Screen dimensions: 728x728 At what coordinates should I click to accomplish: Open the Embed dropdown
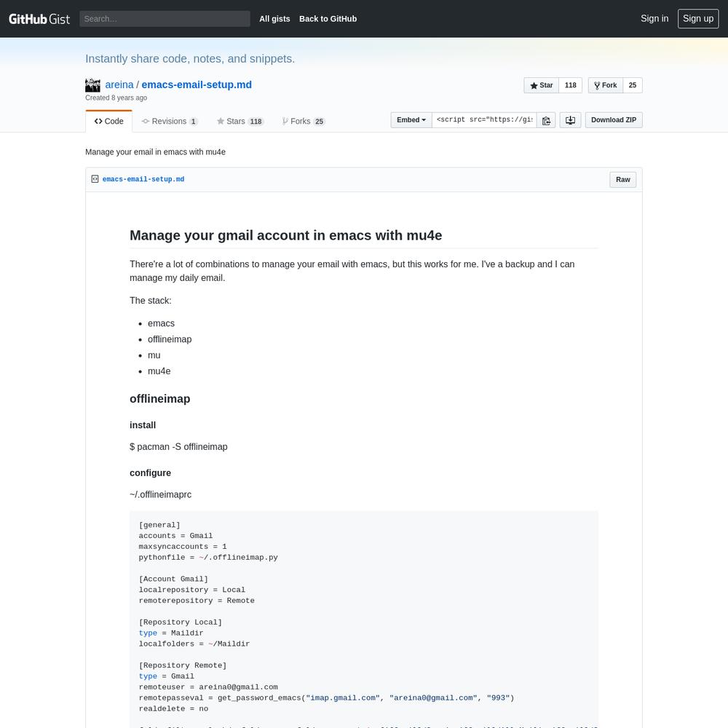tap(411, 120)
